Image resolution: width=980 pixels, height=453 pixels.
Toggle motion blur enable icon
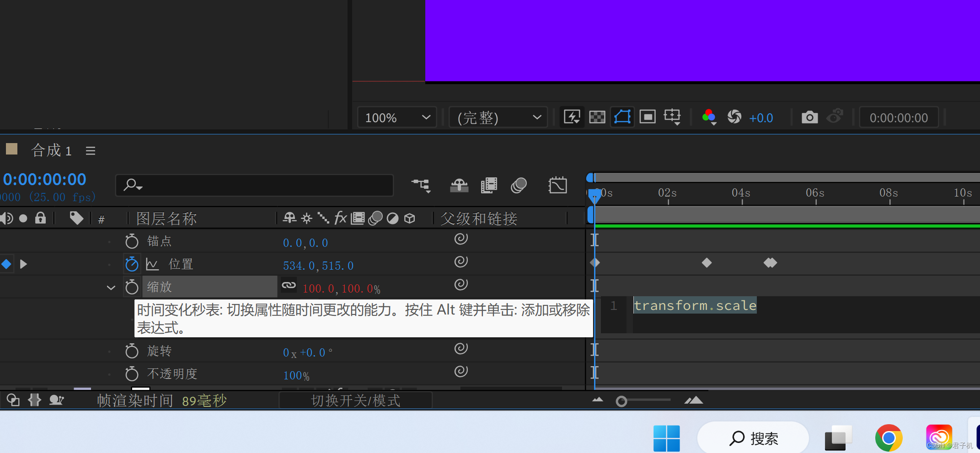coord(519,185)
